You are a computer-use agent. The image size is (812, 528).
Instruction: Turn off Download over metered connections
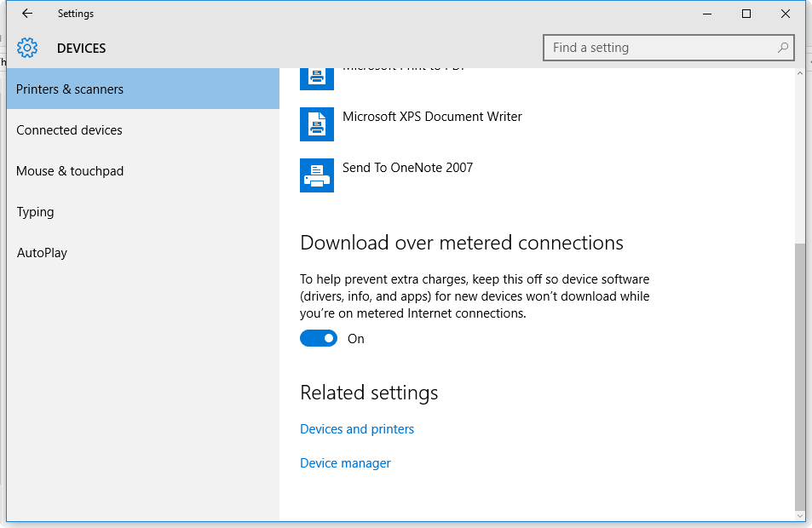tap(319, 338)
